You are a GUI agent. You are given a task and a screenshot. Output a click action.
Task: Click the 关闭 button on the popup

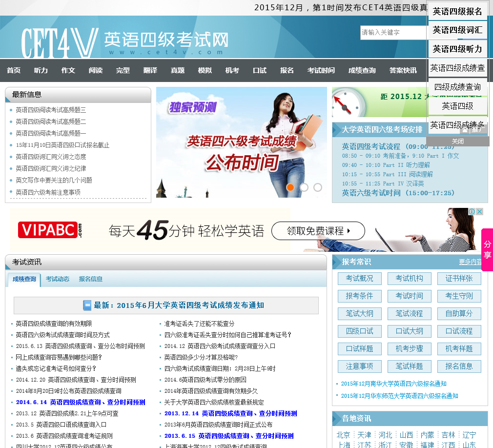tap(458, 142)
